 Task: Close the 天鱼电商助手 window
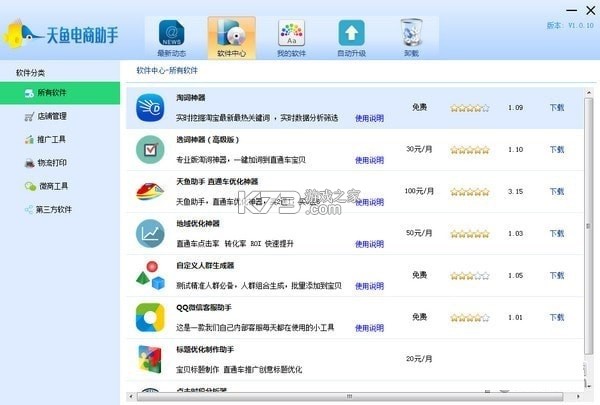pyautogui.click(x=590, y=10)
